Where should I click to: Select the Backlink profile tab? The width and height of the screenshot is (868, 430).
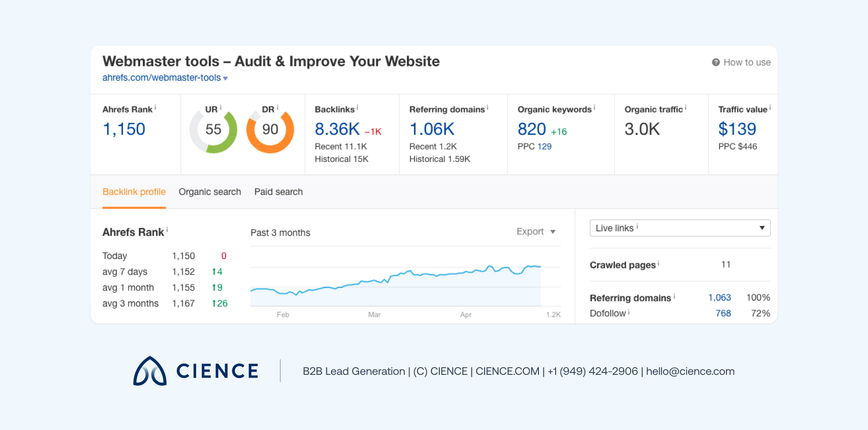[134, 192]
